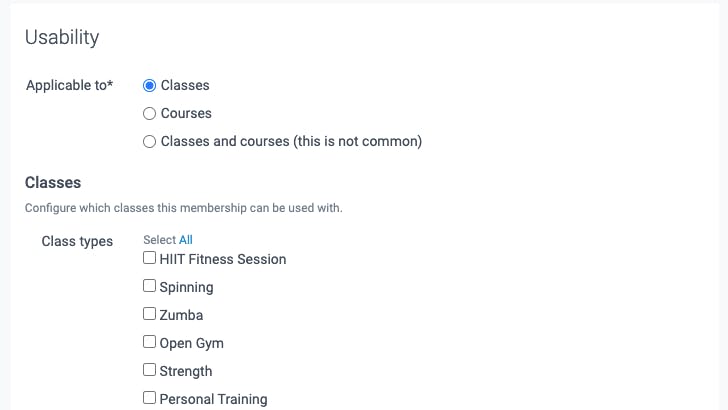Click the Class types field label

click(77, 241)
